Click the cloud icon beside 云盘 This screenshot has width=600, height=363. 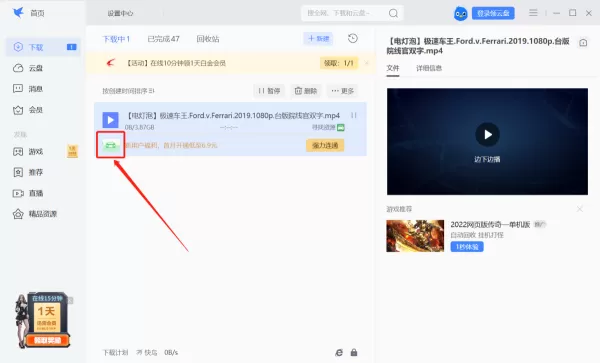click(18, 68)
